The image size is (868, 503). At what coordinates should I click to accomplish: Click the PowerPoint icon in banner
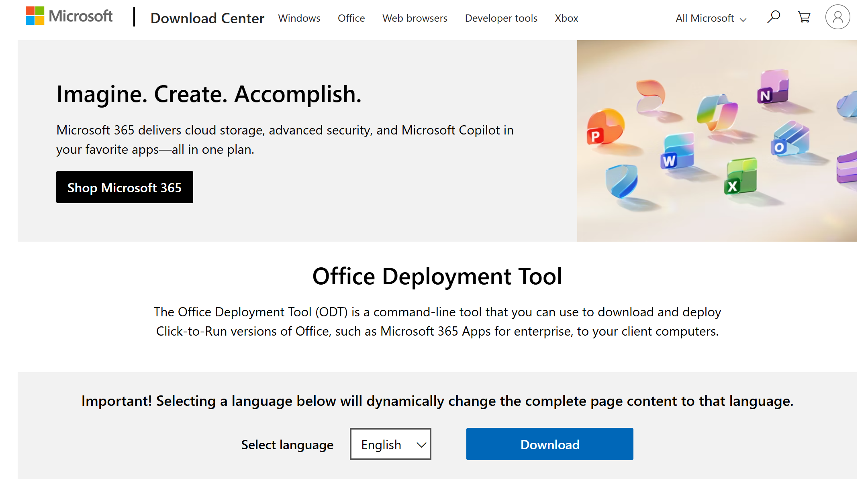(x=605, y=128)
